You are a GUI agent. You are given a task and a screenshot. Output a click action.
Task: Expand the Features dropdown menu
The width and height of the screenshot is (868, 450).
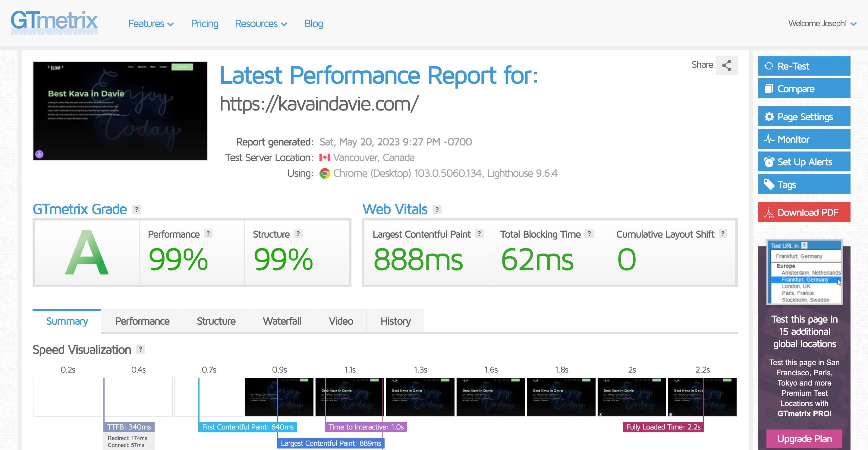tap(151, 24)
